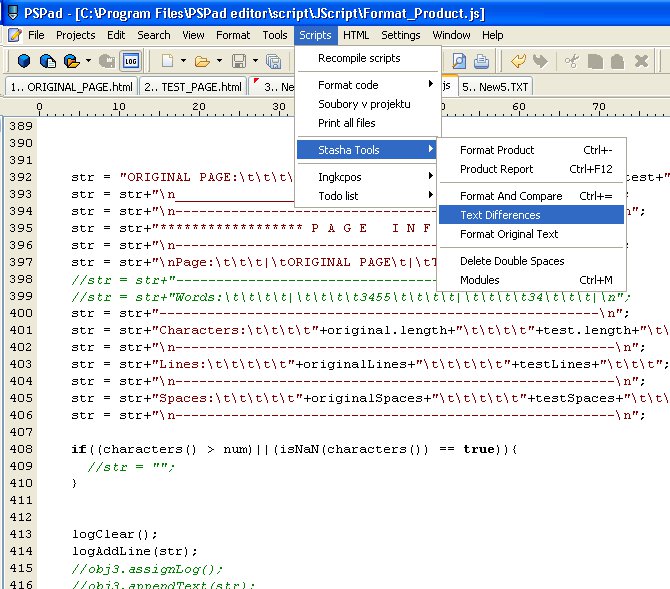Expand the New File dropdown arrow
The width and height of the screenshot is (670, 589).
[x=183, y=61]
